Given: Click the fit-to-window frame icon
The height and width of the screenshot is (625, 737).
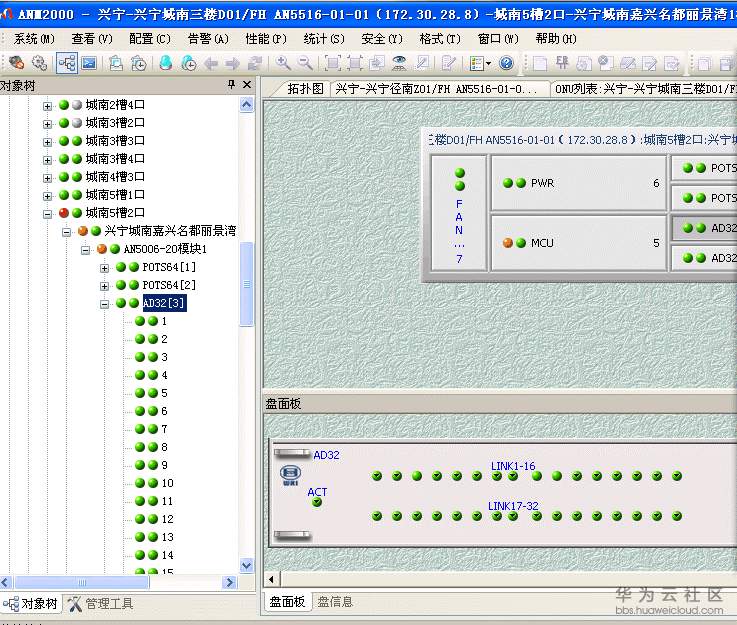Looking at the screenshot, I should [333, 62].
